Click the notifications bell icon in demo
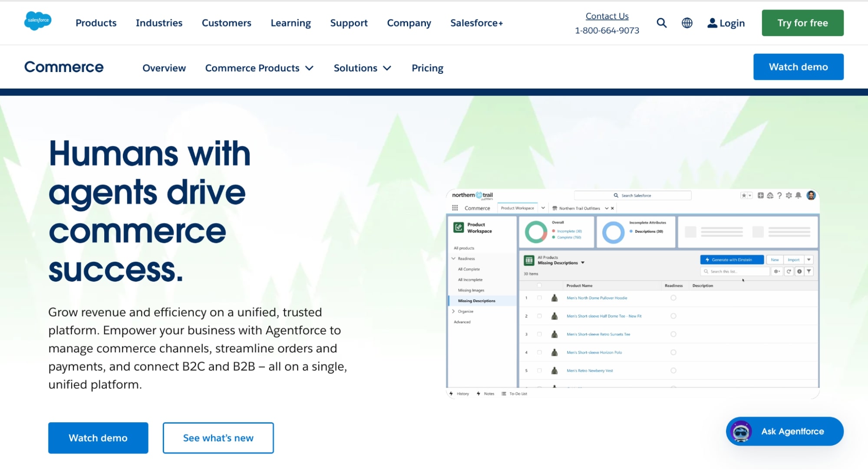Viewport: 868px width, 470px height. [x=799, y=196]
